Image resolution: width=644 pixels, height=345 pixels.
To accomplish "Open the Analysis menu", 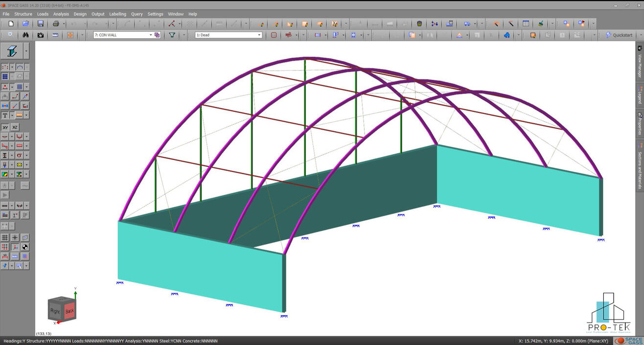I will coord(61,14).
